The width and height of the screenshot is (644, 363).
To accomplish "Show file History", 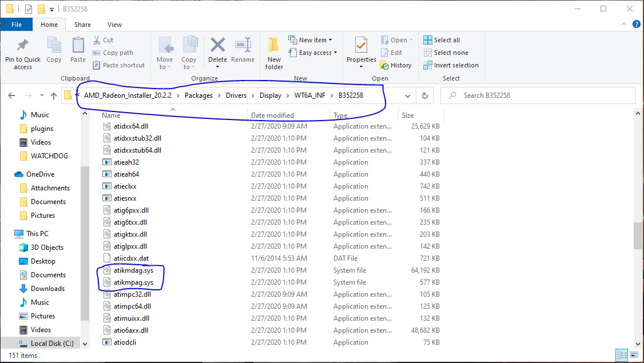I will click(x=396, y=65).
